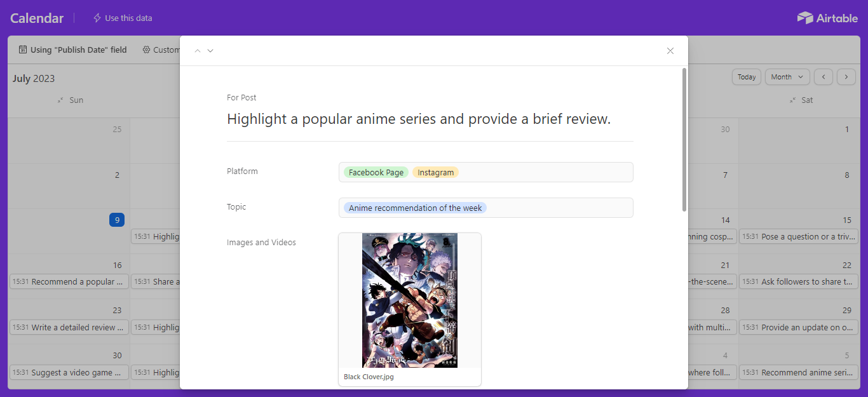Open the Saturday July 15 trivia question event
868x397 pixels.
click(799, 236)
